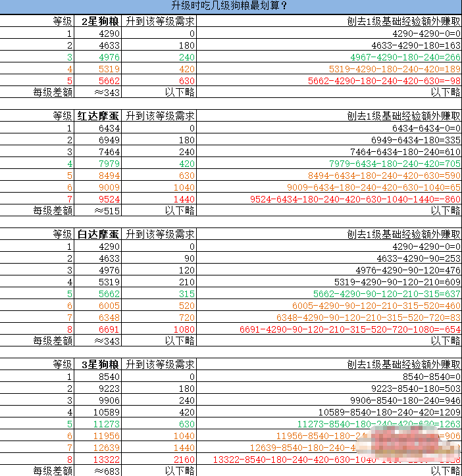Select the 白达摩蛋 header cell
The height and width of the screenshot is (476, 462).
(99, 234)
